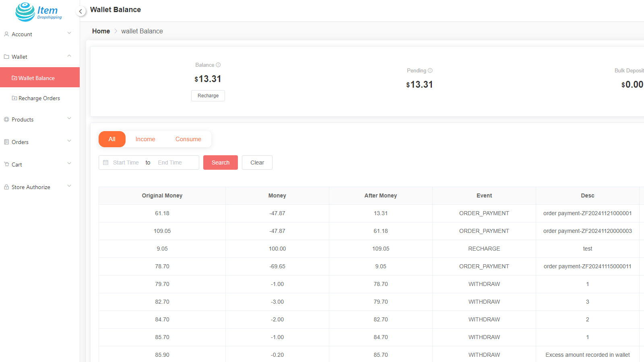Click the Desc column header
This screenshot has width=644, height=362.
coord(588,195)
